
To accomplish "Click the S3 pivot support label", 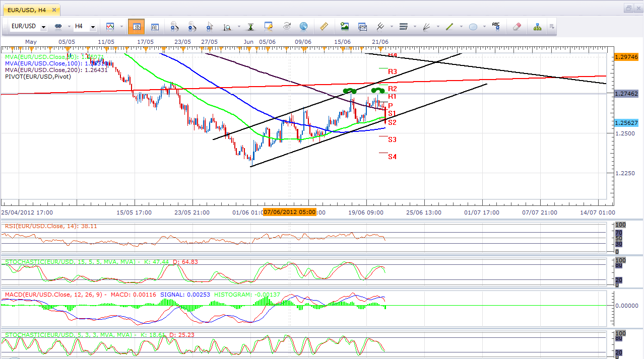I will tap(392, 139).
